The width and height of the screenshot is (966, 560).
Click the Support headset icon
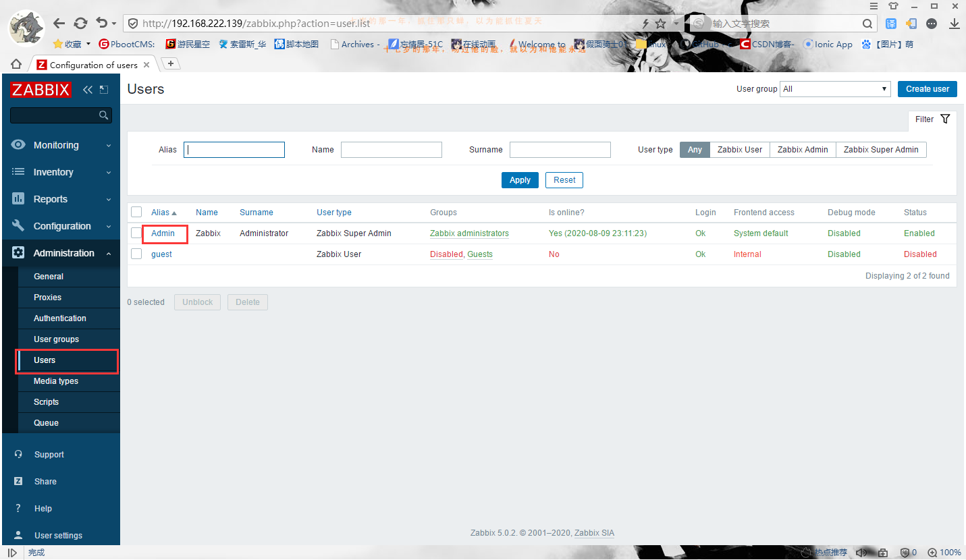18,455
